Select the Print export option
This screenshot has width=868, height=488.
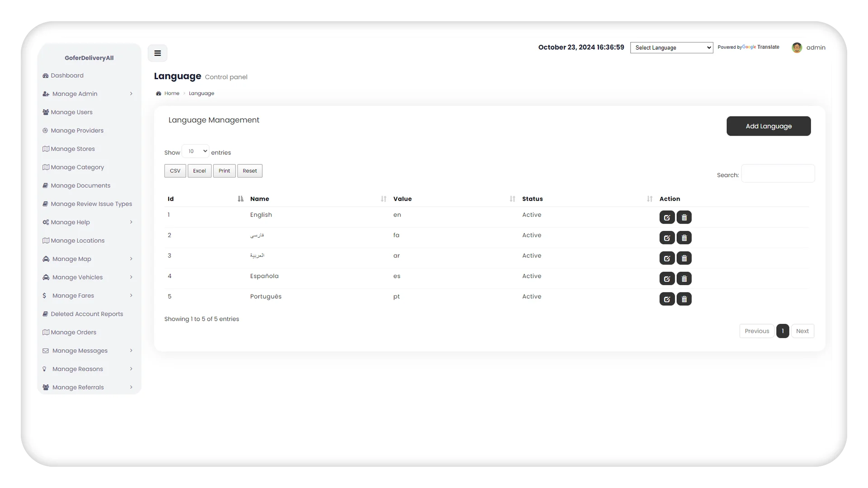(224, 171)
